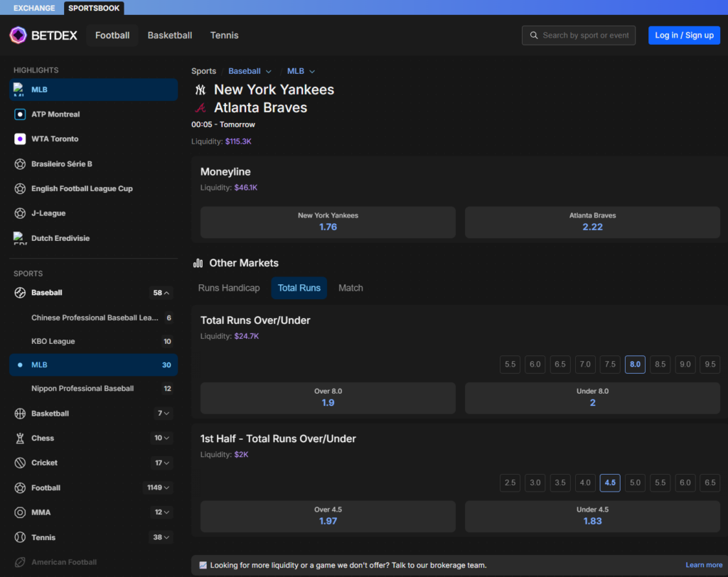Switch to the Sportsbook tab
Image resolution: width=728 pixels, height=577 pixels.
[x=94, y=8]
